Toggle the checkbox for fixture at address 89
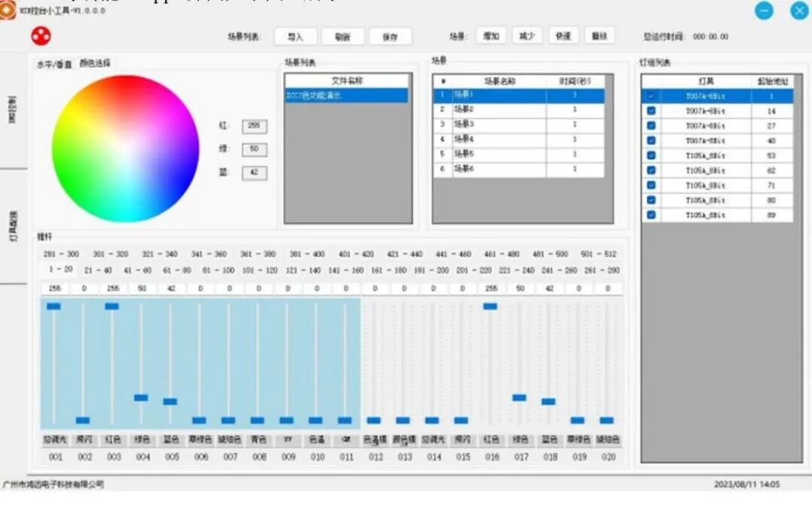This screenshot has height=505, width=812. (651, 215)
